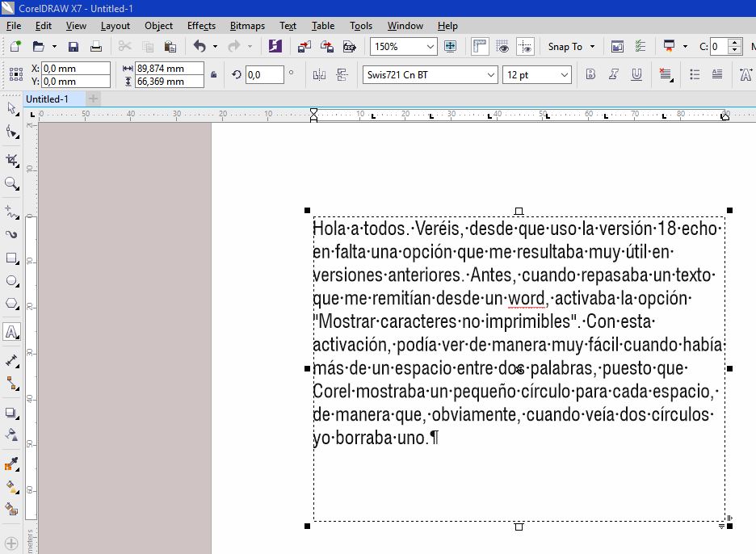This screenshot has height=554, width=756.
Task: Toggle italic text formatting
Action: tap(614, 75)
